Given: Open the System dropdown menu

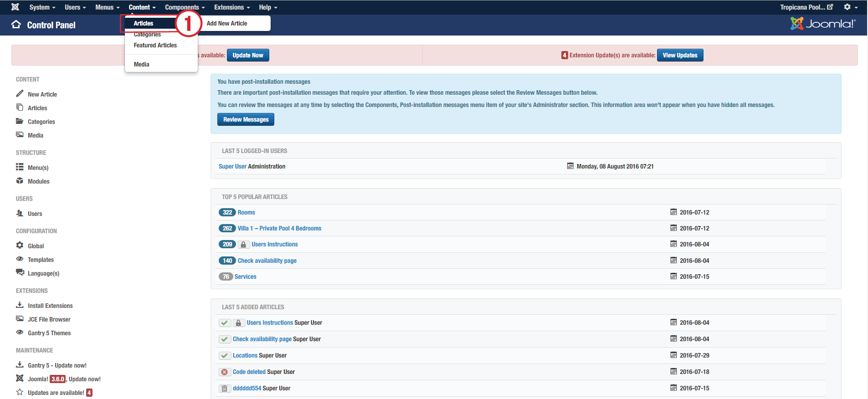Looking at the screenshot, I should coord(42,7).
